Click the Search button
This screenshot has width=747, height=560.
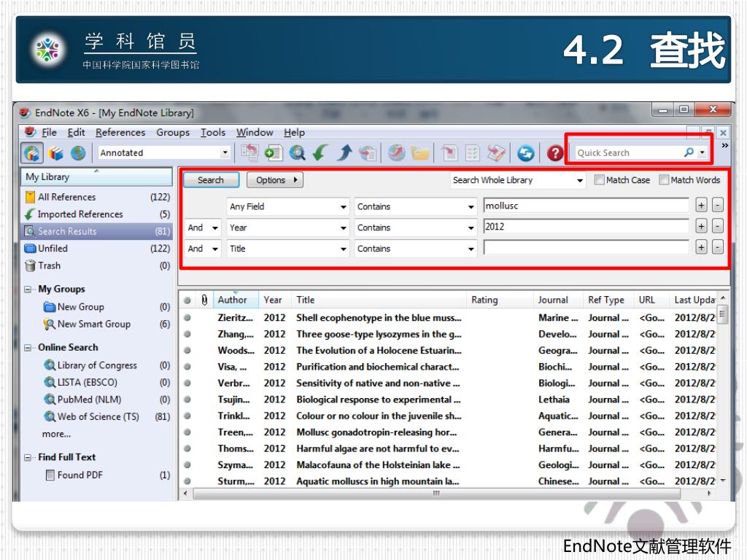tap(211, 180)
